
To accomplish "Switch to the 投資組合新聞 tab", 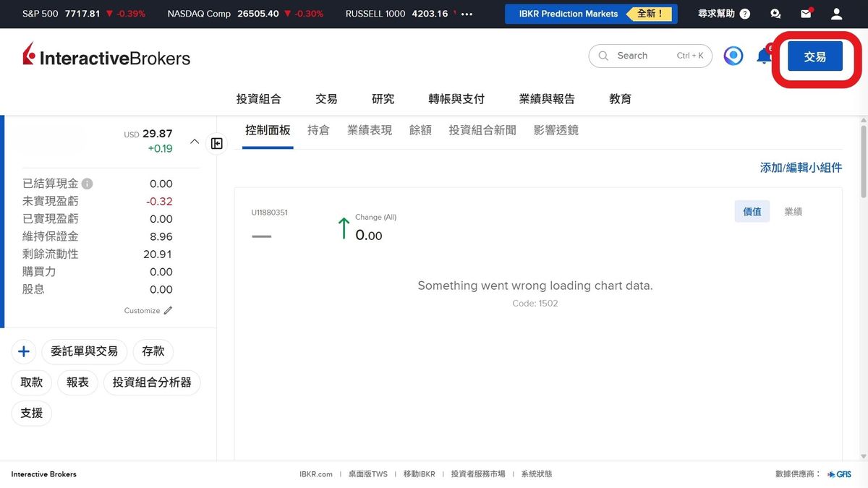I will (482, 130).
